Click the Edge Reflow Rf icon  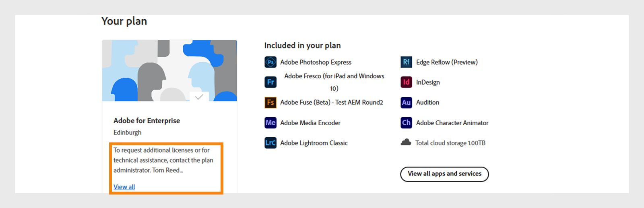[406, 62]
